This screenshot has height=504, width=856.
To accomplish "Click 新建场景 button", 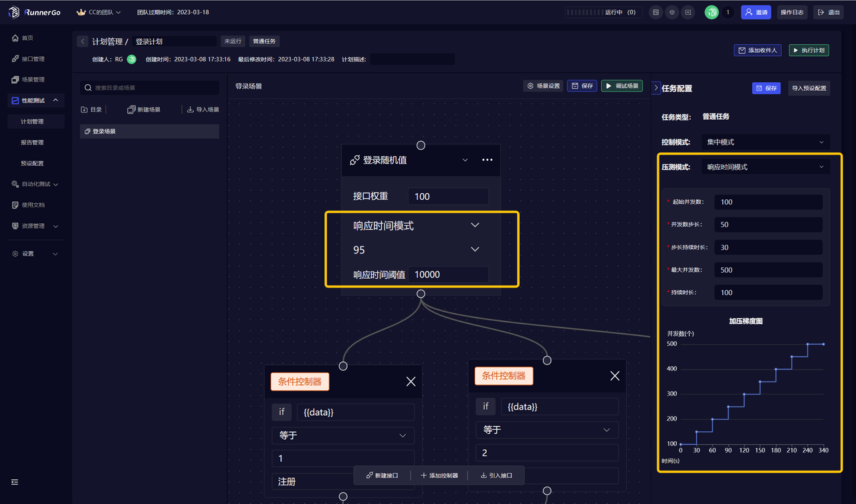I will click(x=144, y=110).
